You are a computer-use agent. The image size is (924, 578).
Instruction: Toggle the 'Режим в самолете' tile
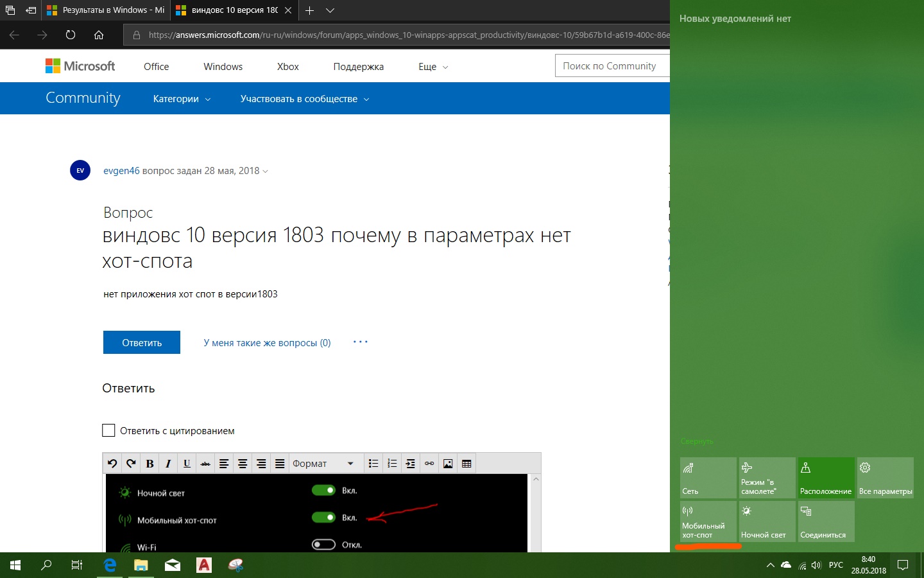point(767,477)
